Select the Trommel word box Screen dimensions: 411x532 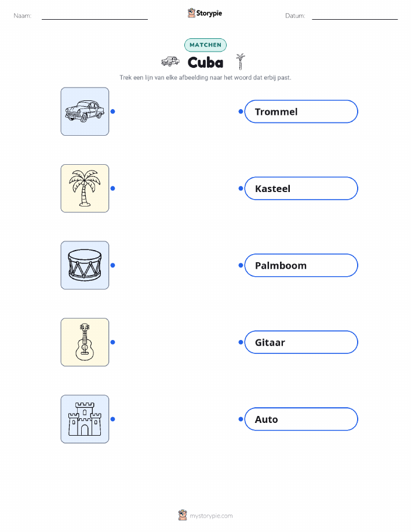[x=301, y=111]
